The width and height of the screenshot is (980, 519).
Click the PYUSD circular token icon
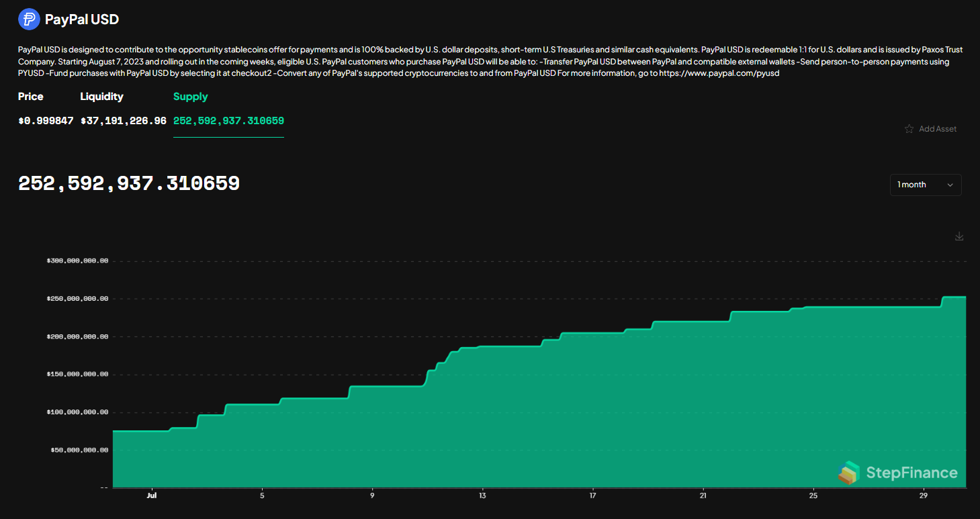click(x=28, y=19)
